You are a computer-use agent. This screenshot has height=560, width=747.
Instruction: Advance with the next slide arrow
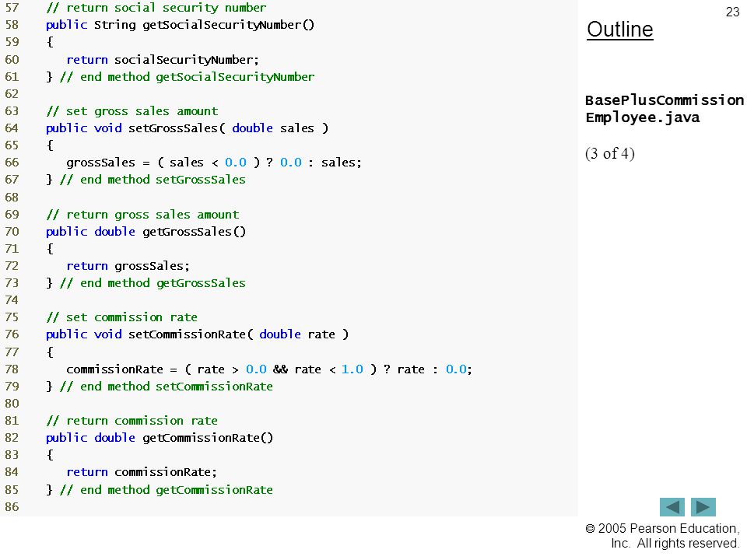click(703, 506)
